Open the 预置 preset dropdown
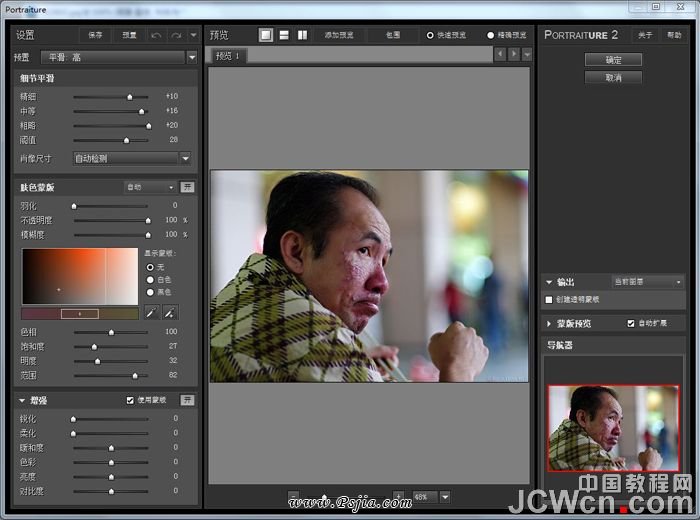The width and height of the screenshot is (700, 520). pyautogui.click(x=191, y=57)
